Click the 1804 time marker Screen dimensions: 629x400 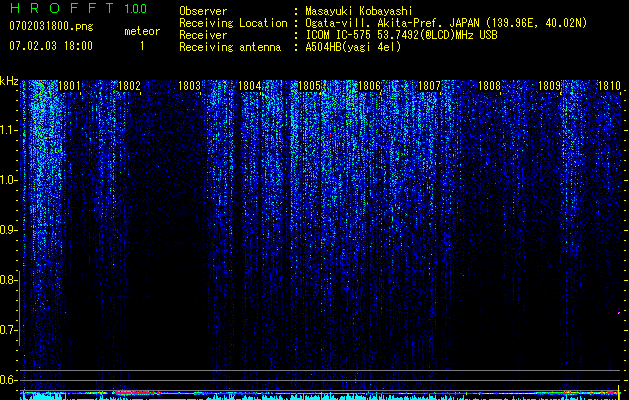pos(250,86)
